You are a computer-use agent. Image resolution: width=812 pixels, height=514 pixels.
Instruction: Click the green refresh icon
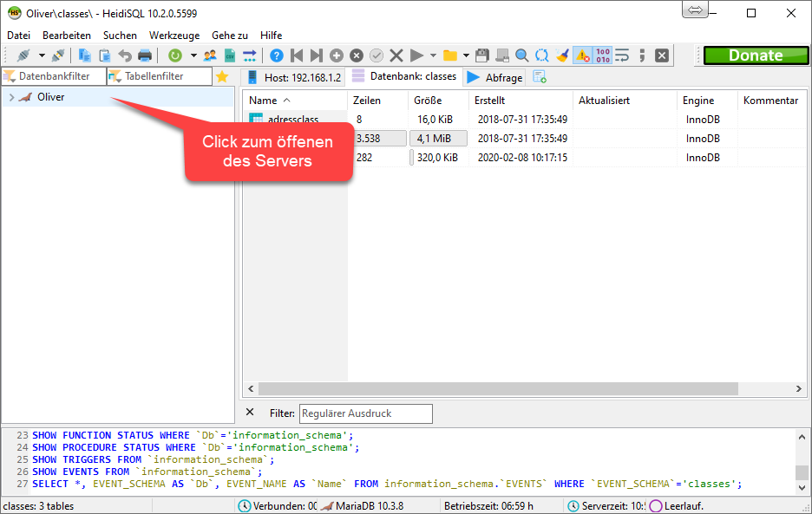point(175,55)
